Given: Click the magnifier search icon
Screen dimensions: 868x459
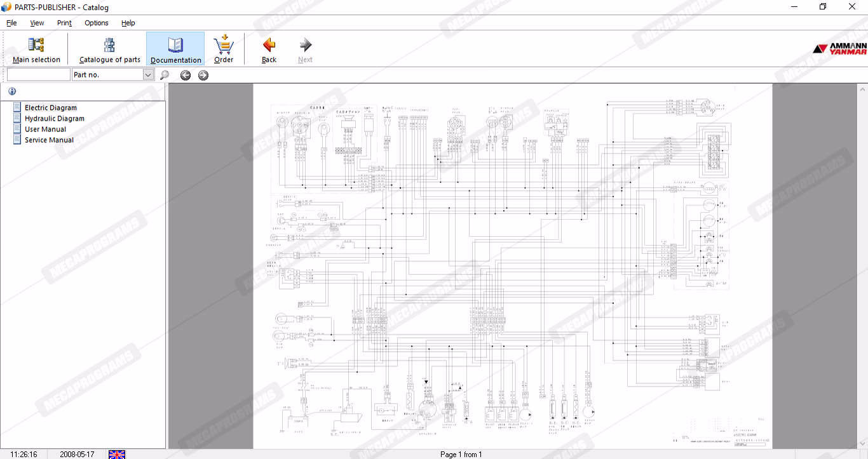Looking at the screenshot, I should [x=165, y=75].
